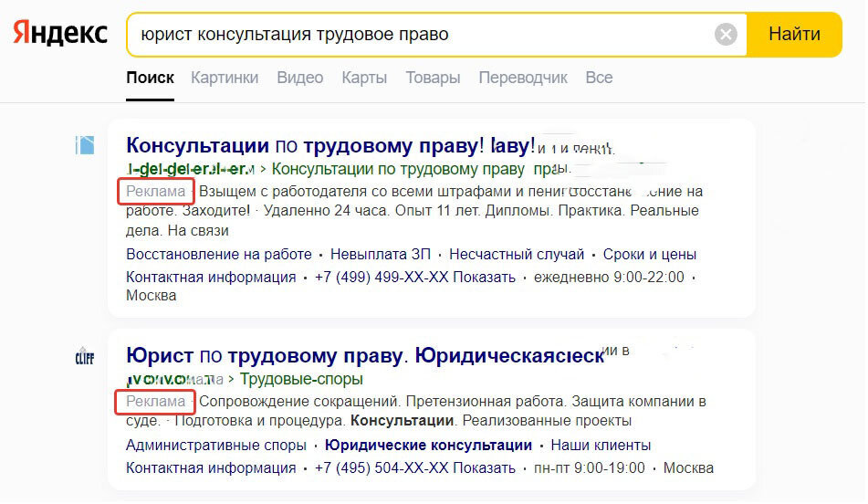Open Административные споры sitelink
868x504 pixels.
[216, 446]
